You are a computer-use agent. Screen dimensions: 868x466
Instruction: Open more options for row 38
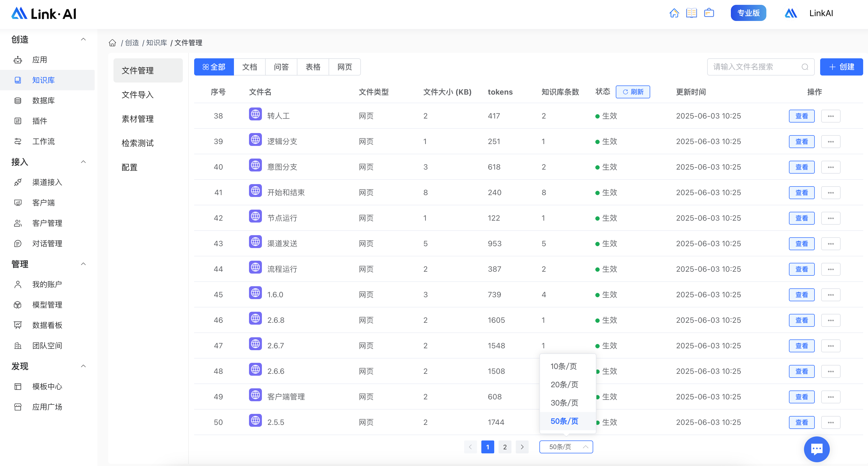[831, 116]
